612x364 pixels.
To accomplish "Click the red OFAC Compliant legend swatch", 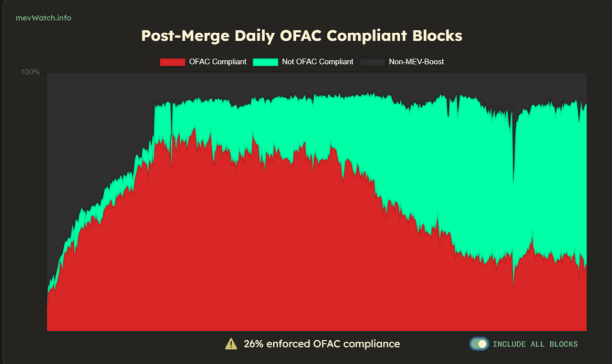I will pos(172,62).
